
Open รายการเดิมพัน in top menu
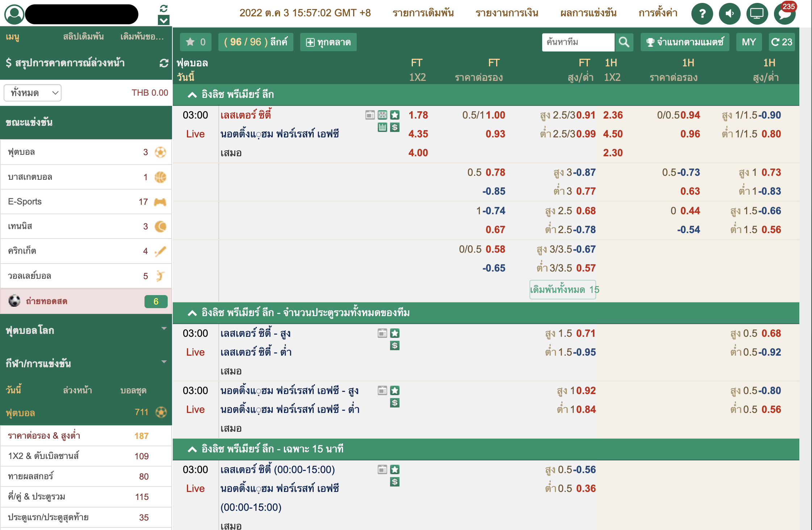tap(423, 13)
